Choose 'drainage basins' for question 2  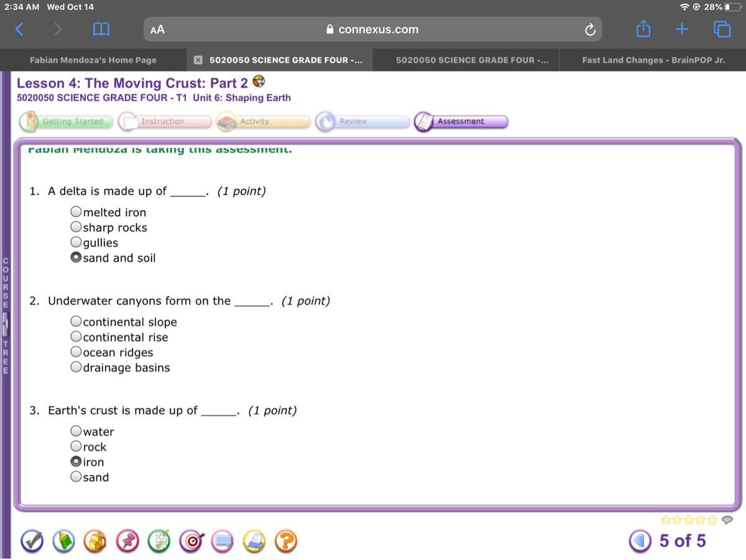76,367
